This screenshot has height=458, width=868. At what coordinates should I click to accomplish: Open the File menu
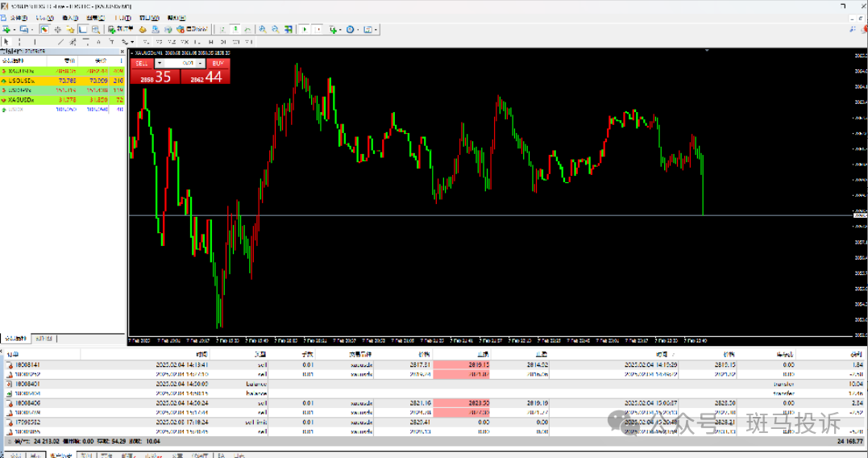(x=19, y=18)
